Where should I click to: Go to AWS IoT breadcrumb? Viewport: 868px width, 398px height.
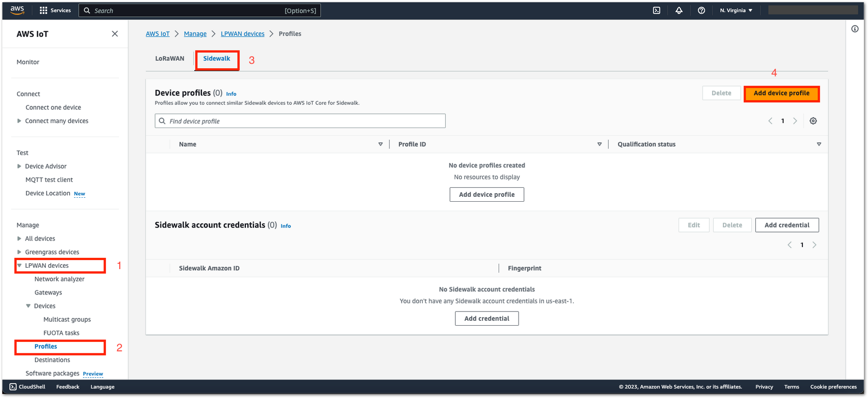tap(157, 34)
